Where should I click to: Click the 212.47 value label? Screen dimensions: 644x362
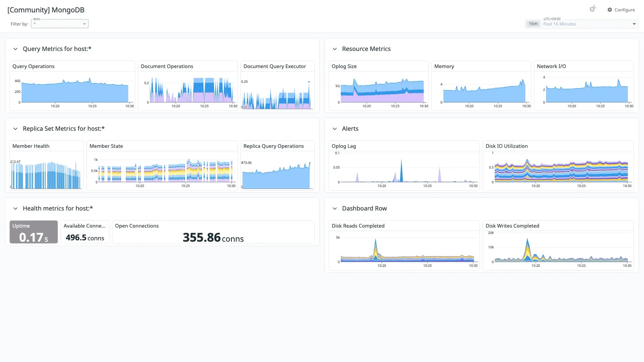click(15, 162)
